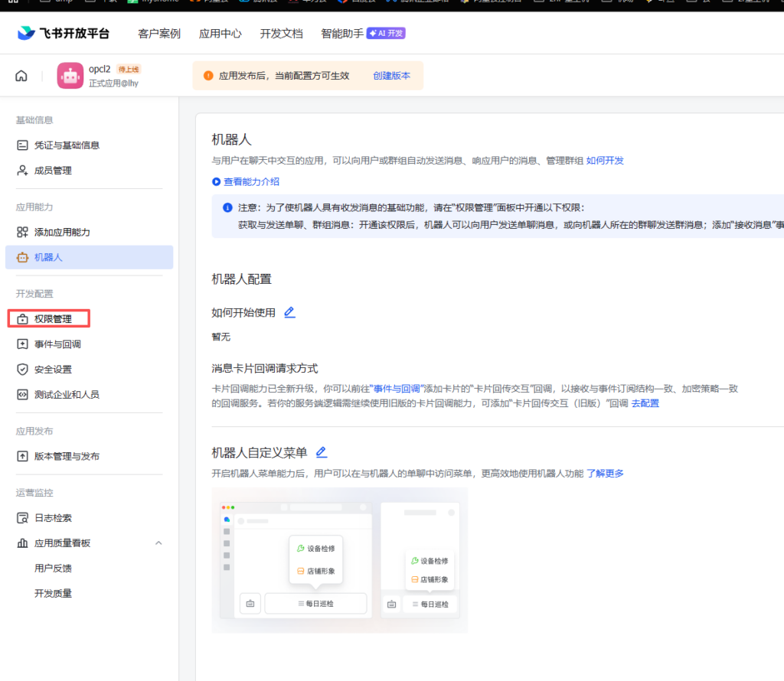This screenshot has width=784, height=681.
Task: Click the home icon beside the app avatar
Action: [x=21, y=75]
